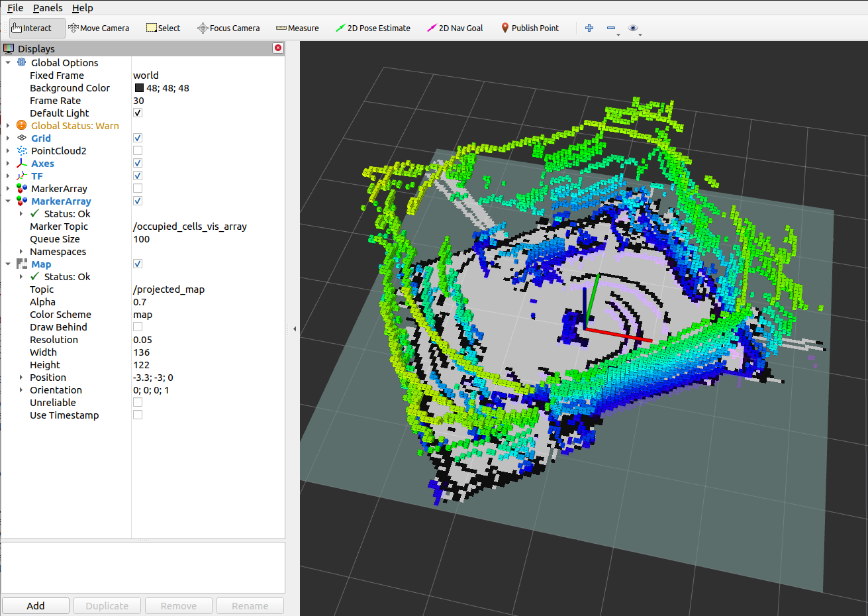Uncheck the Default Light option
Screen dimensions: 868x616
coord(137,113)
